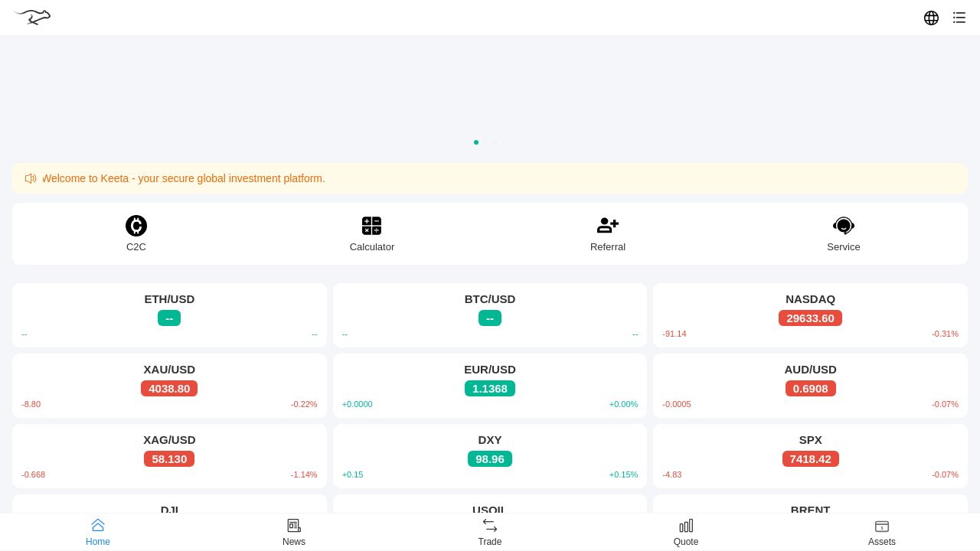Image resolution: width=980 pixels, height=551 pixels.
Task: Click the -1.14% XAG/USD change
Action: pyautogui.click(x=304, y=474)
